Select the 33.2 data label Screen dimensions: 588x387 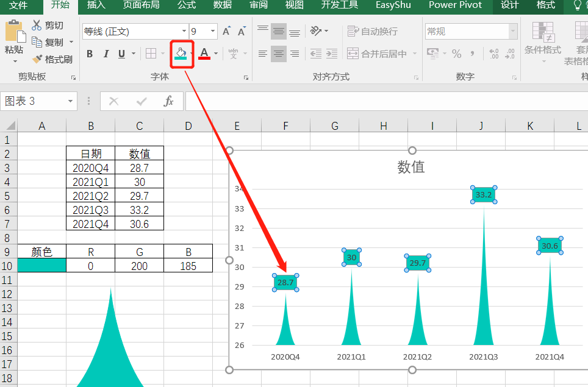(x=484, y=195)
